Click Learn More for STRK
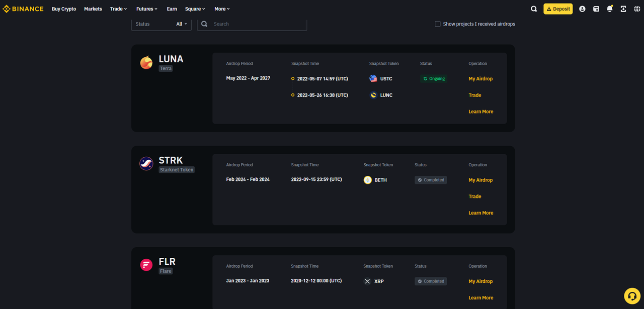Viewport: 644px width, 309px height. 481,213
